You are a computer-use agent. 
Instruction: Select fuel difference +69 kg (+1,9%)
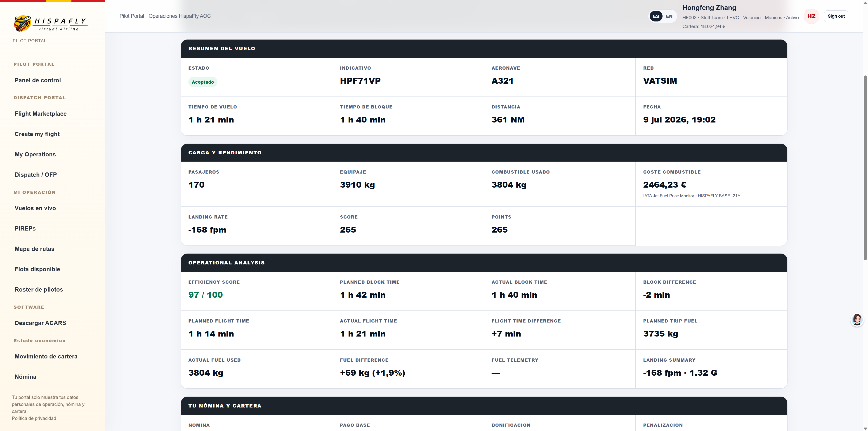(x=372, y=373)
